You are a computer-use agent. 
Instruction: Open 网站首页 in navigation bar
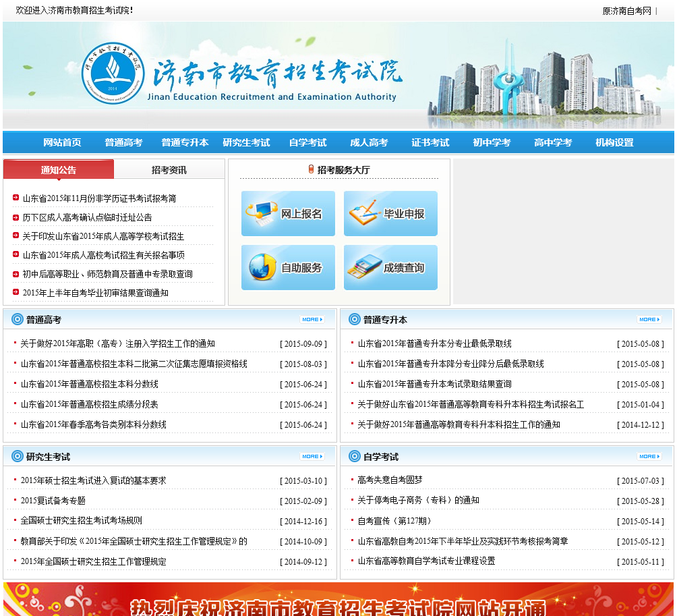[x=62, y=142]
